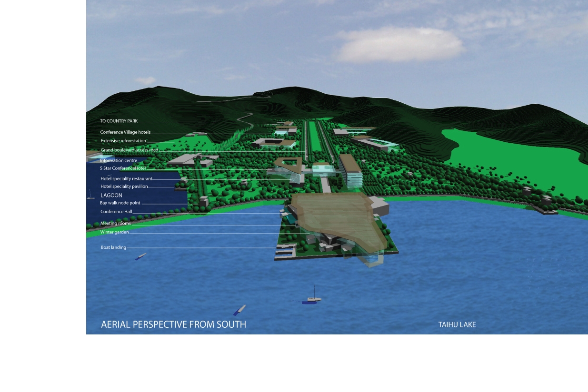This screenshot has width=588, height=392.
Task: Click the "Extensive reforestation" annotation
Action: [x=123, y=141]
